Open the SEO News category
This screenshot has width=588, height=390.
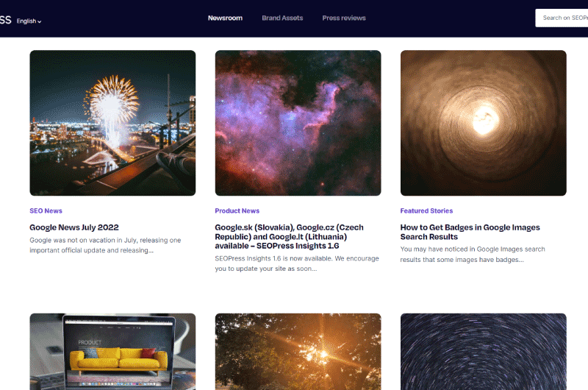pyautogui.click(x=46, y=211)
